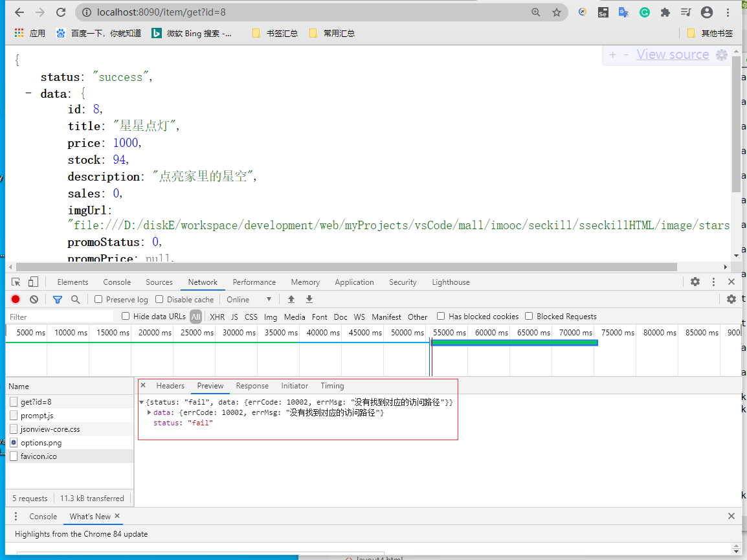
Task: Enable the Preserve log checkbox
Action: click(98, 299)
